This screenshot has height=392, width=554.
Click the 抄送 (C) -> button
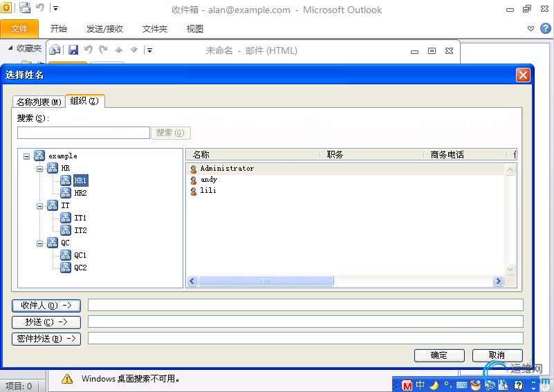[x=46, y=322]
